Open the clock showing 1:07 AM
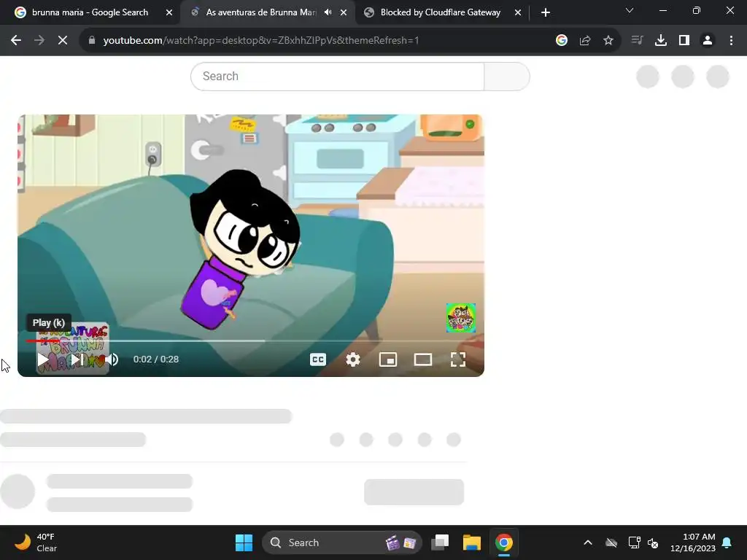Image resolution: width=747 pixels, height=560 pixels. [x=693, y=542]
